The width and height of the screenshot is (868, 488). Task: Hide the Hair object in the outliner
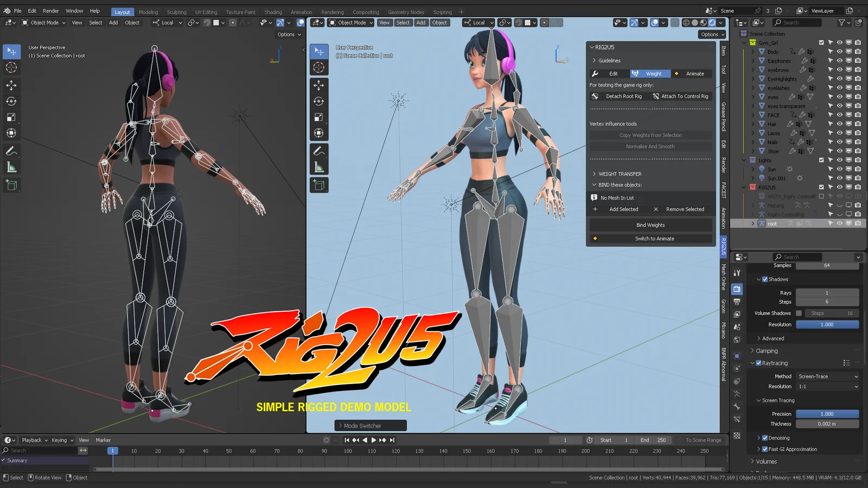(840, 124)
